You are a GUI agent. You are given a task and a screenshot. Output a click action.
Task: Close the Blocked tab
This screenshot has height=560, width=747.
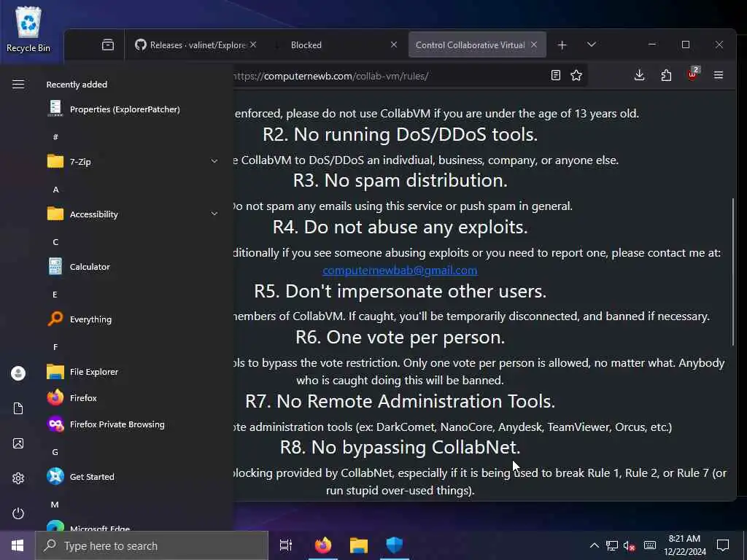pos(394,44)
